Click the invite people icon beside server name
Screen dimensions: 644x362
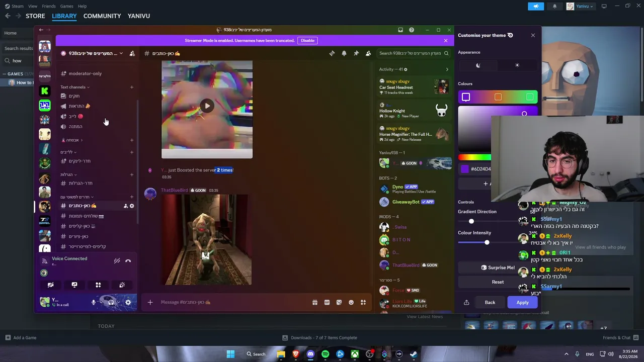(132, 53)
